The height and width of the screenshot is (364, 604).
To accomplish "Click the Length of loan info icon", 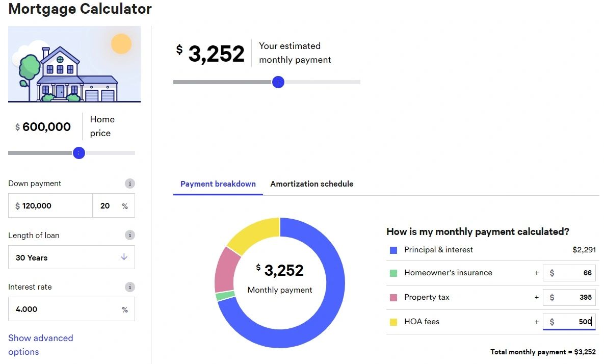I will point(130,235).
